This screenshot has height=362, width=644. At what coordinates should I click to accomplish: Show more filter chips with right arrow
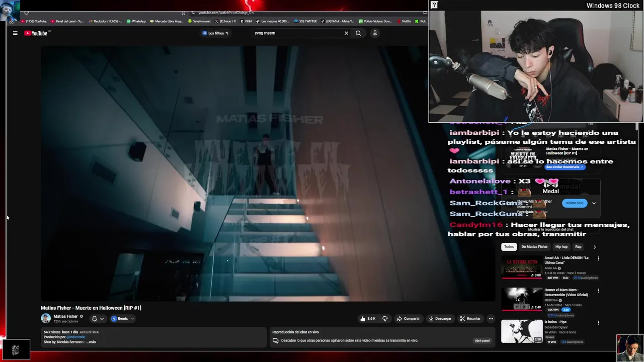(x=594, y=247)
